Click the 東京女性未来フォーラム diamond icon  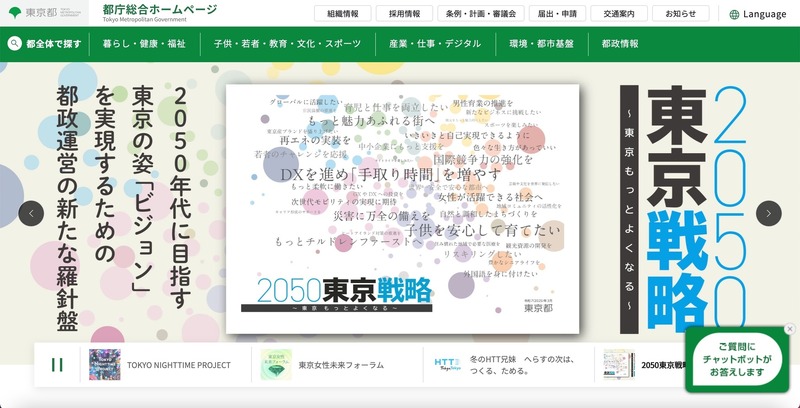(x=274, y=366)
